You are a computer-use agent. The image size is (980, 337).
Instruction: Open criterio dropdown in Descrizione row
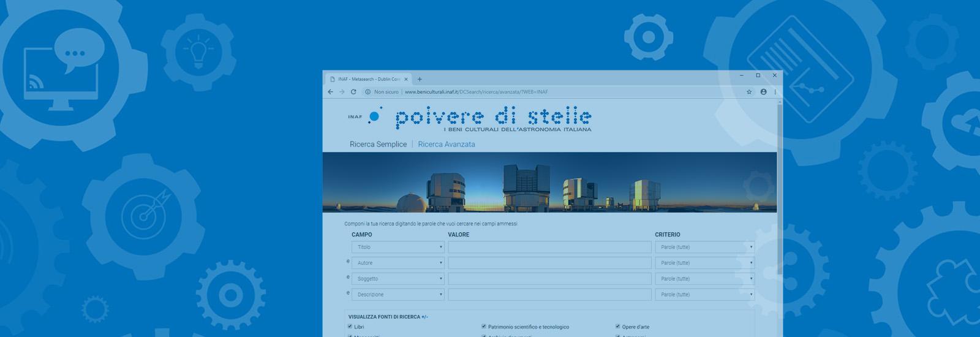coord(705,295)
